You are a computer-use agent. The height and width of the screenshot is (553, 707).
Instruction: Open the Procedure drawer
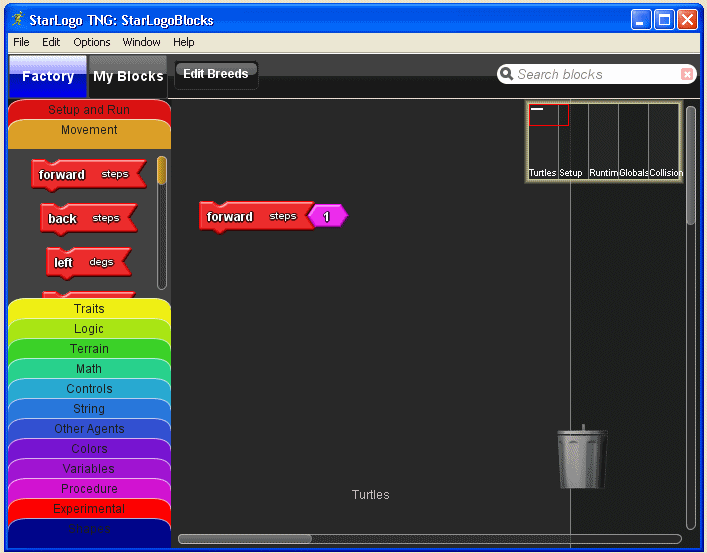(89, 488)
